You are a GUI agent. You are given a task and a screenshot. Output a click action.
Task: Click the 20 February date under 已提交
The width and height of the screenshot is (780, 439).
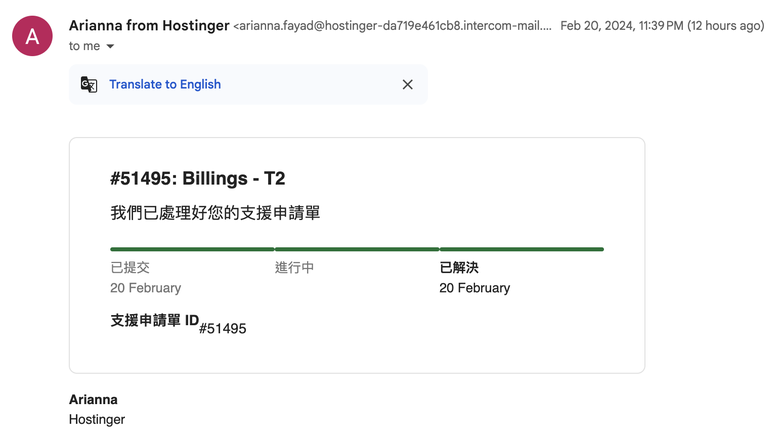tap(146, 288)
